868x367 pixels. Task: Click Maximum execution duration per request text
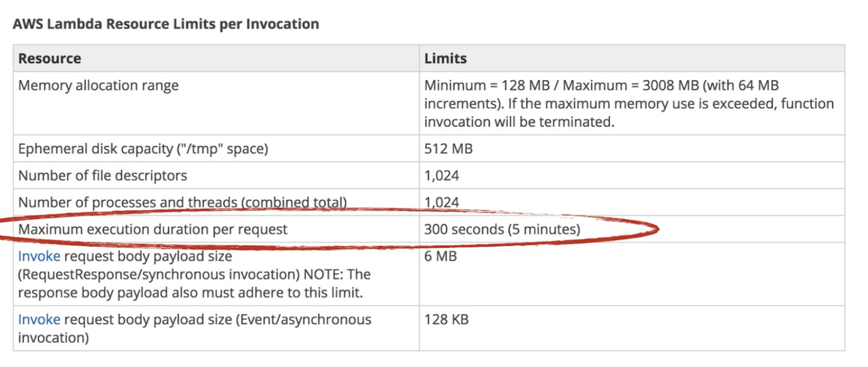click(153, 230)
